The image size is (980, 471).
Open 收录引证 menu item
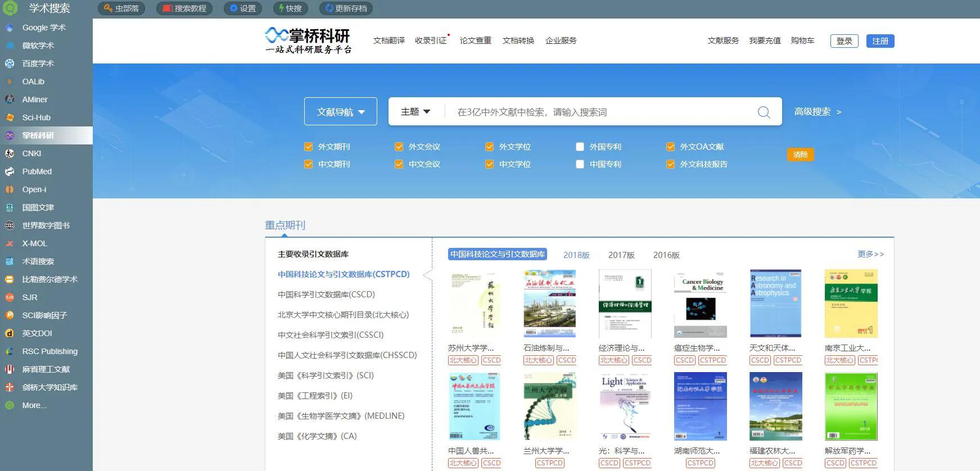pyautogui.click(x=431, y=40)
